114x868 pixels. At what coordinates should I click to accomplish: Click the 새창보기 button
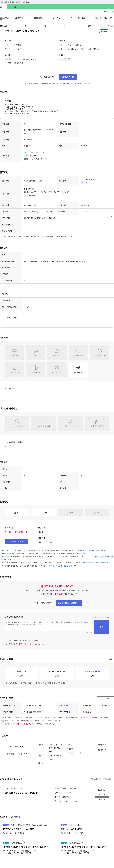coord(102,799)
